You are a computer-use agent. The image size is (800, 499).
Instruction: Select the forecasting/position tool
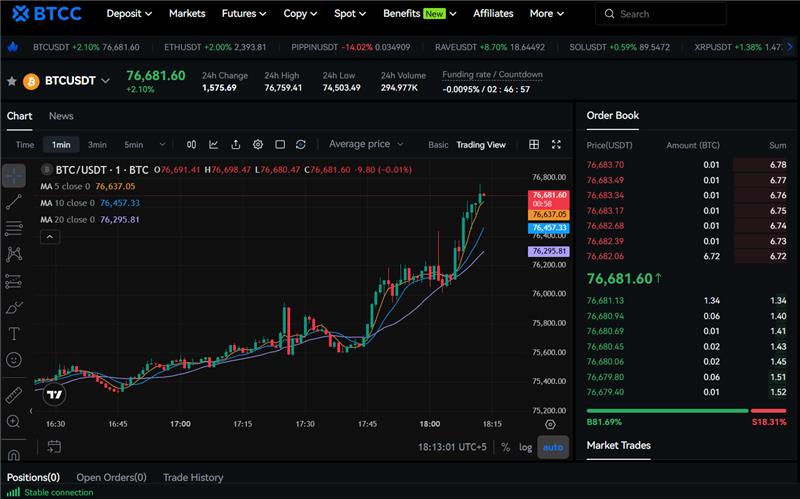14,281
